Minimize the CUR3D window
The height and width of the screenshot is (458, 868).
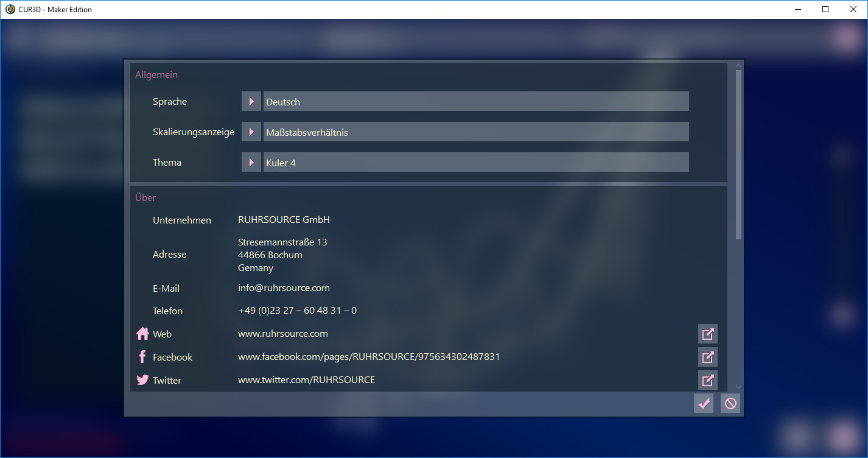coord(797,9)
